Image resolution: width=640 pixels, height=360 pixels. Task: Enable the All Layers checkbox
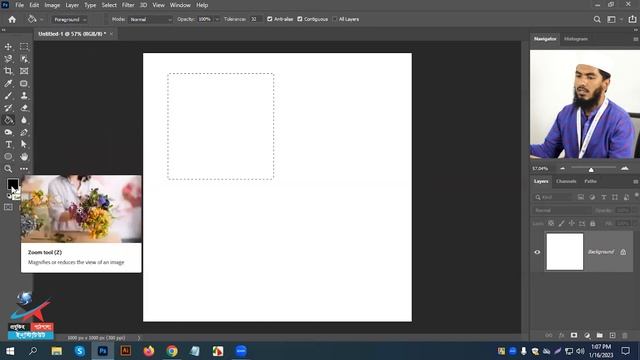(x=335, y=19)
